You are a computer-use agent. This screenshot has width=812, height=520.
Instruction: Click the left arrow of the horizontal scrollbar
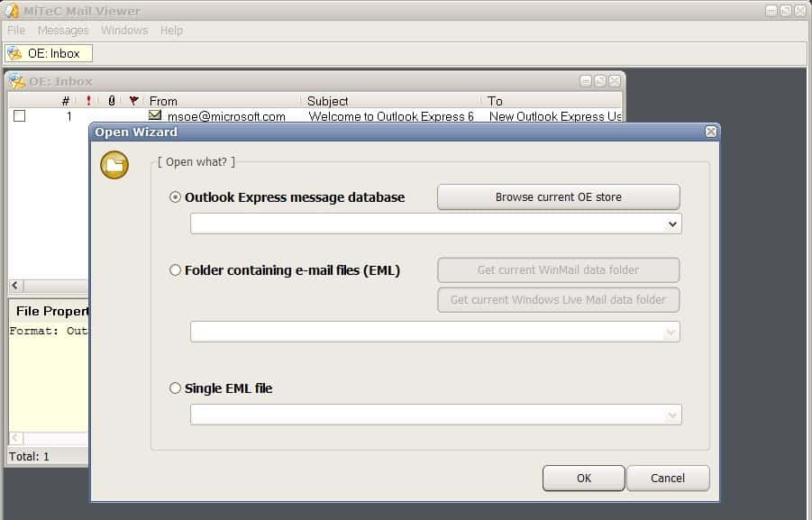click(x=14, y=285)
